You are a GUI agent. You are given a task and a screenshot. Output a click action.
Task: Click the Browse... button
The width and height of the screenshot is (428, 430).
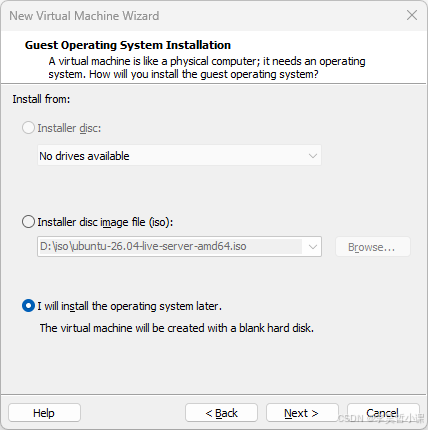[x=373, y=247]
